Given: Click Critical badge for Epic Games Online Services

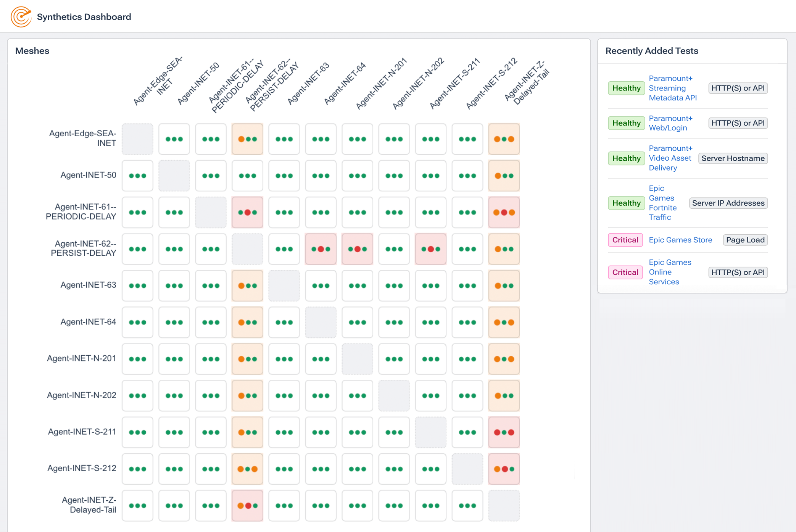Looking at the screenshot, I should click(x=625, y=272).
